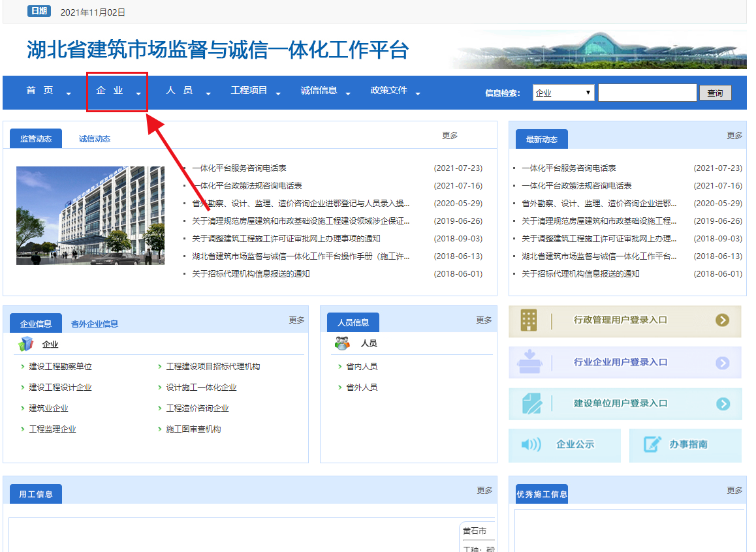Click the 人员 icon in 人员信息 panel
The image size is (756, 552).
(x=341, y=342)
